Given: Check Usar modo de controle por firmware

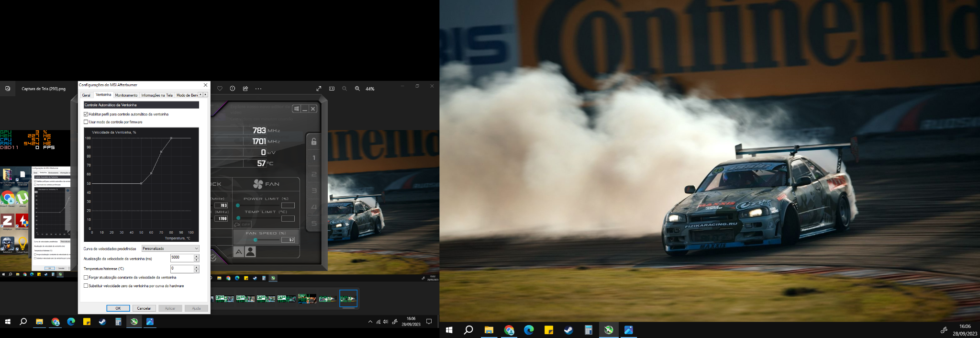Looking at the screenshot, I should click(x=86, y=122).
